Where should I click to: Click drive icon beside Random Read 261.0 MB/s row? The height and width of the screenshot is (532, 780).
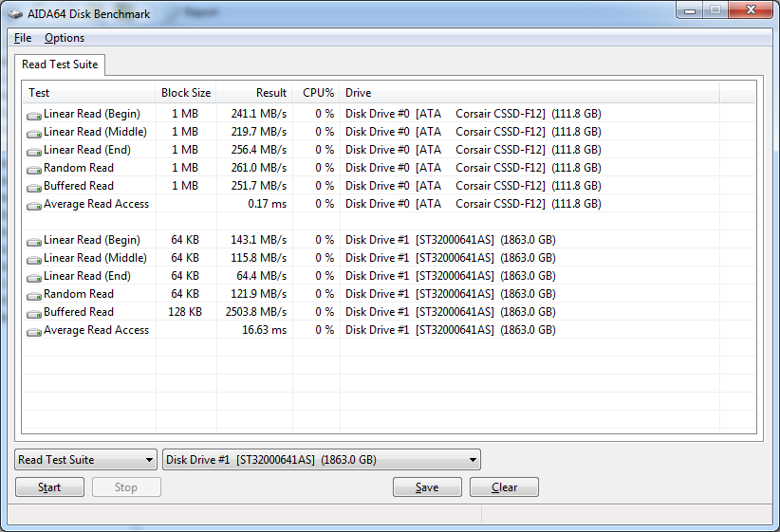pyautogui.click(x=34, y=170)
